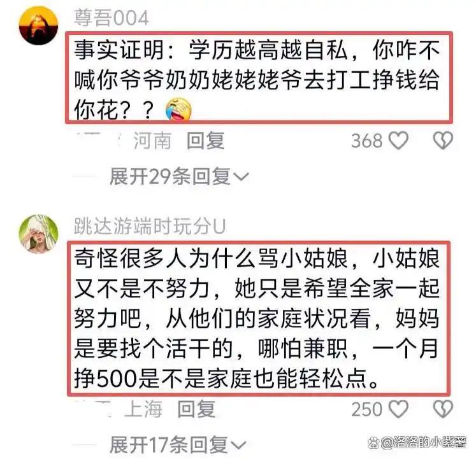Select the comment starting 事实证明

(x=259, y=78)
